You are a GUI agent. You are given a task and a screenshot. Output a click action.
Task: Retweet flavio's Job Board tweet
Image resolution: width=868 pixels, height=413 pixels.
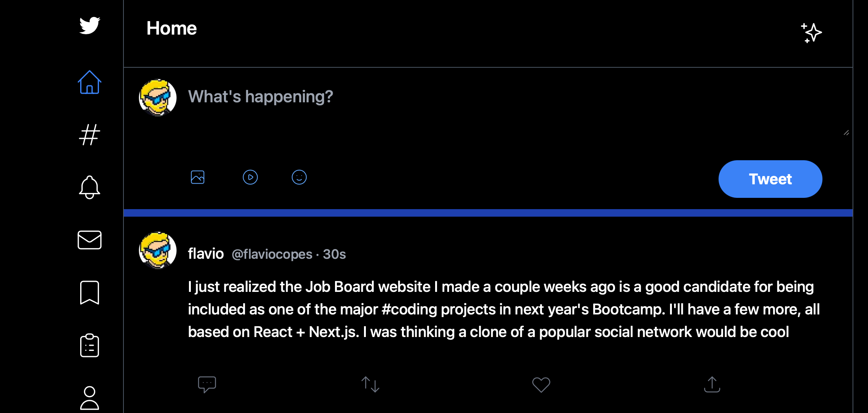[x=370, y=384]
